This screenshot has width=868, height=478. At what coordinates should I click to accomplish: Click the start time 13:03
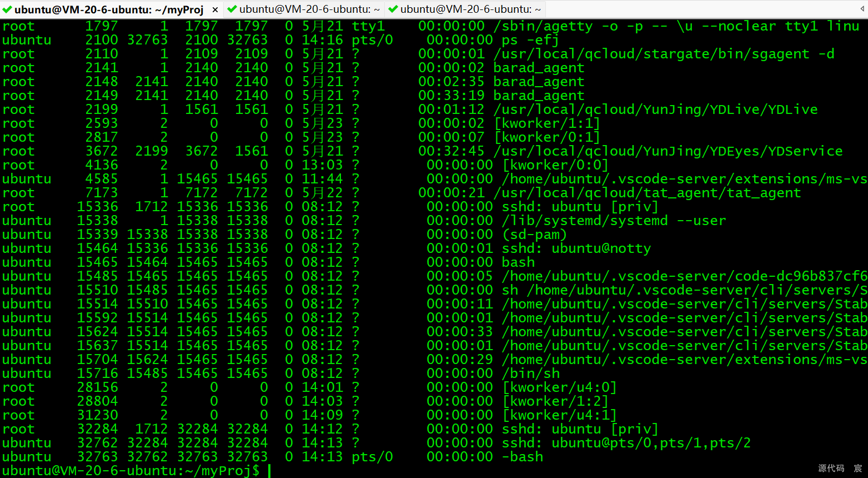(322, 165)
